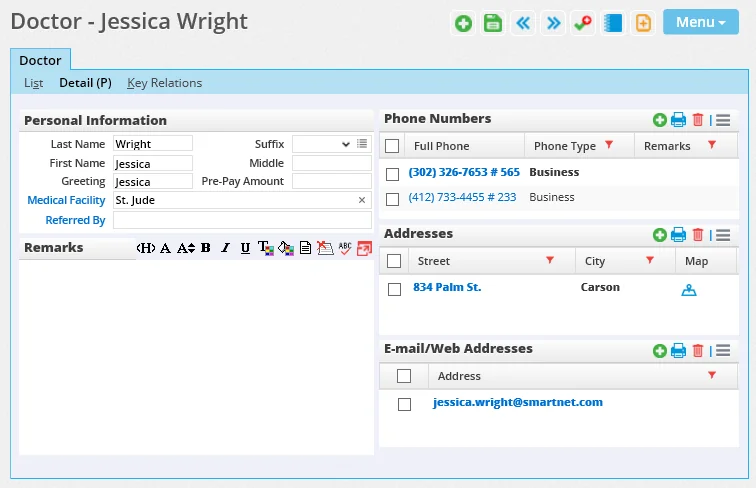Screen dimensions: 756x488
Task: Toggle the select-all checkbox in Addresses header
Action: (x=394, y=261)
